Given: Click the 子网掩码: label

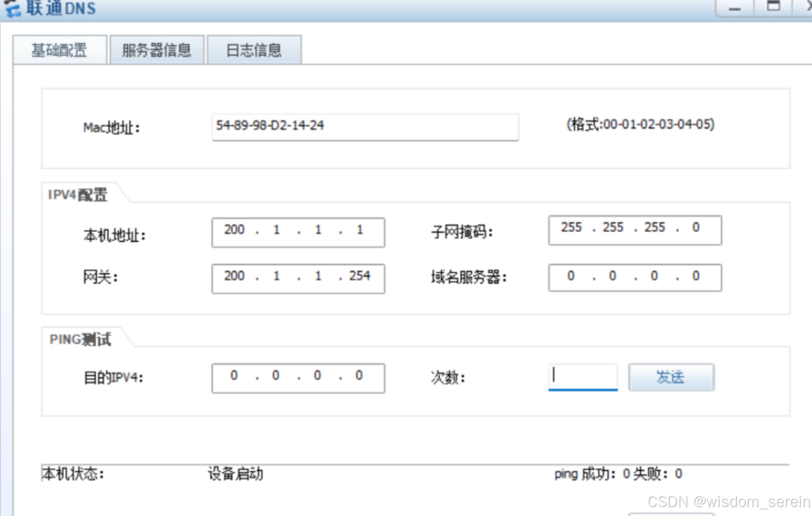Looking at the screenshot, I should point(462,231).
